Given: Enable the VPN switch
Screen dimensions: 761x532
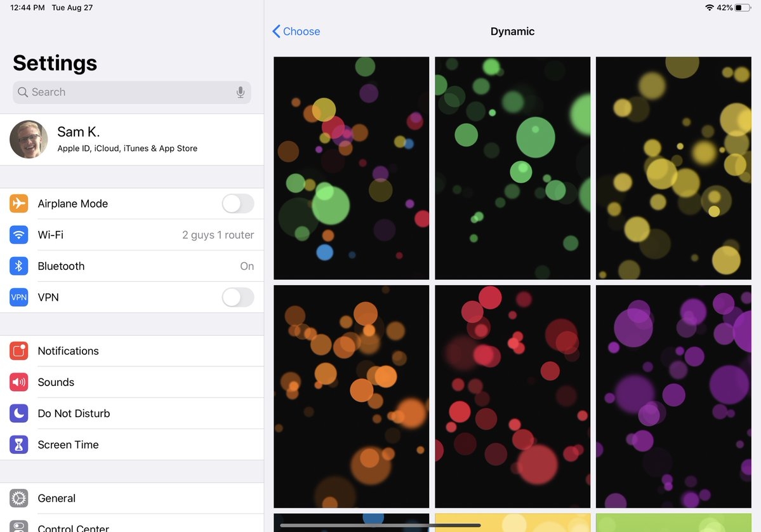Looking at the screenshot, I should tap(237, 297).
